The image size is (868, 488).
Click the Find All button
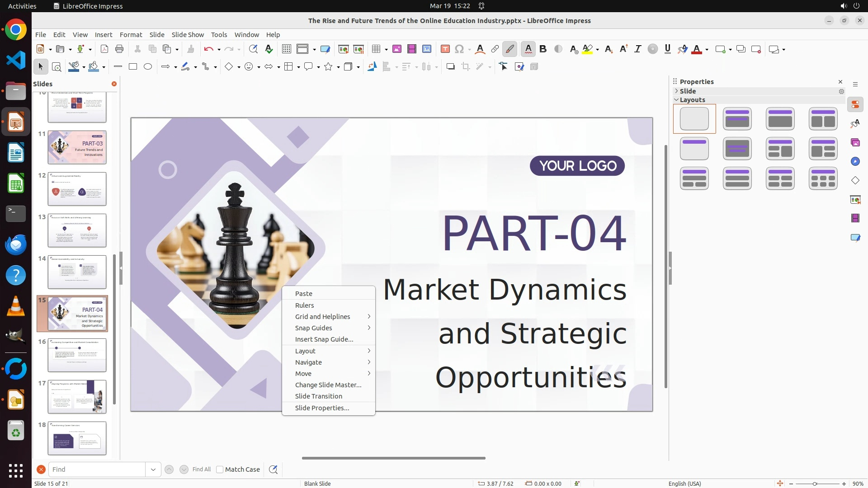point(202,469)
